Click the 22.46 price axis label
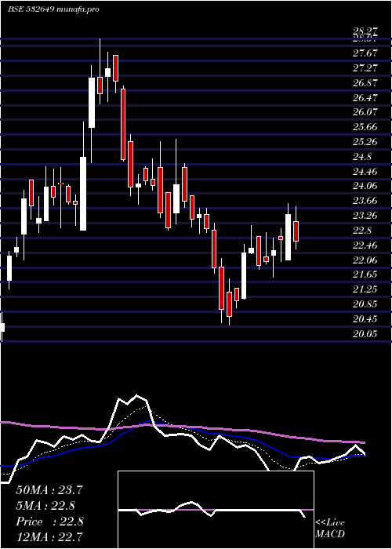 tap(365, 245)
